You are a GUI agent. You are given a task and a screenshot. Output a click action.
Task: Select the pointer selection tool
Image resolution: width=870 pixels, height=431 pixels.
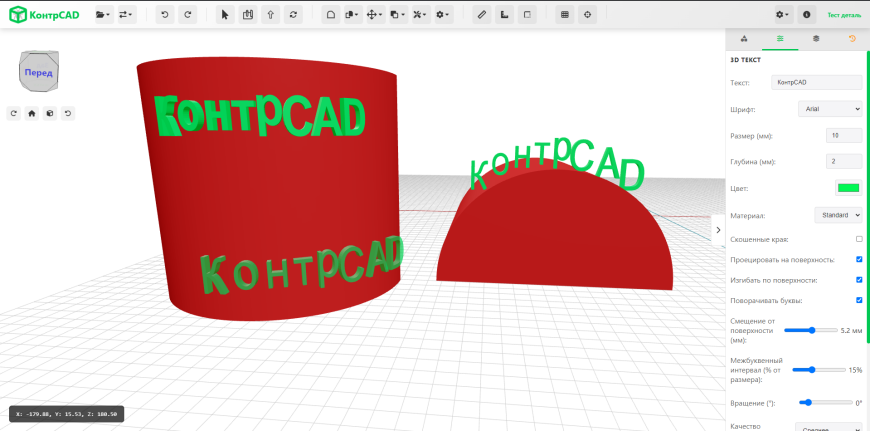click(225, 15)
